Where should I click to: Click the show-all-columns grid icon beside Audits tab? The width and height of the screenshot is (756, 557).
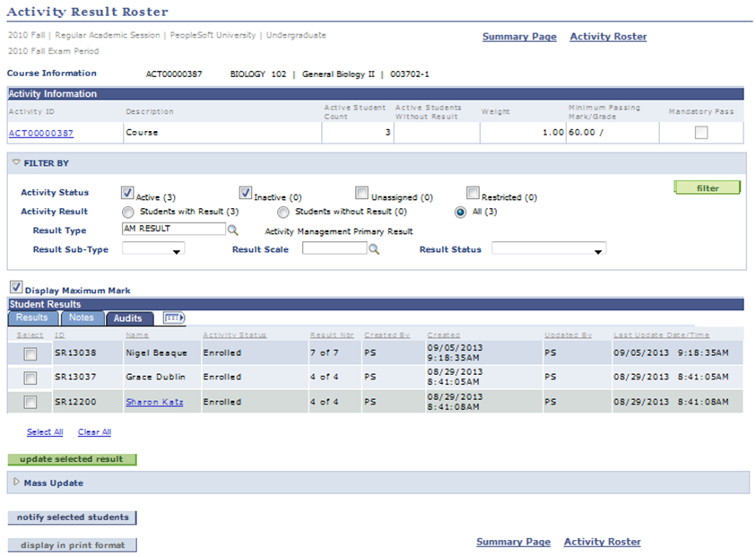point(174,318)
